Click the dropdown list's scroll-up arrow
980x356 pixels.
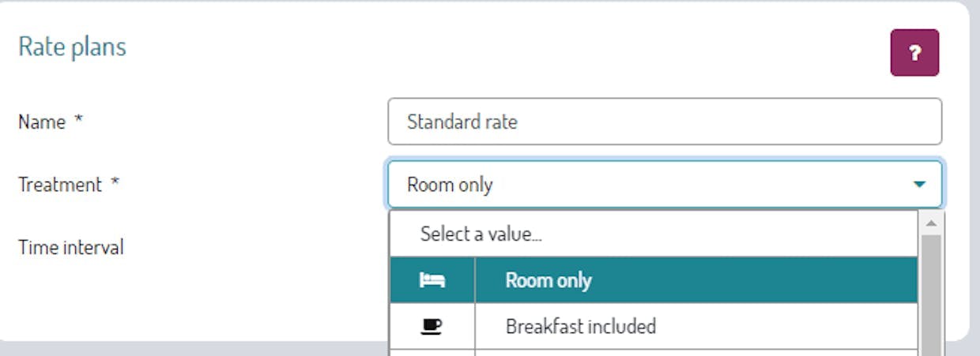click(930, 223)
